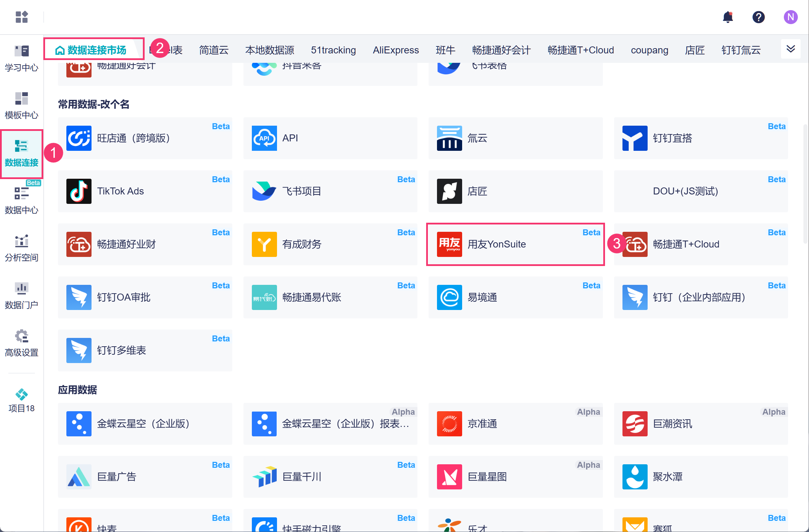Choose the 用友YonSuite connector icon
This screenshot has height=532, width=809.
coord(450,244)
